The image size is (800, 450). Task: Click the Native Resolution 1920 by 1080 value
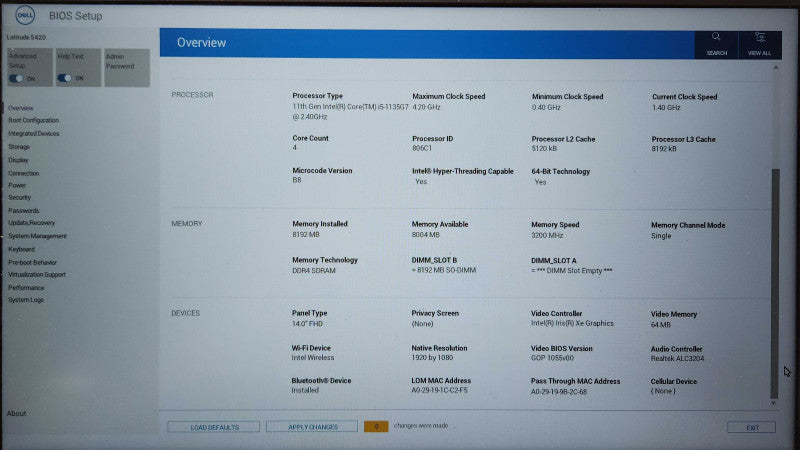coord(432,358)
